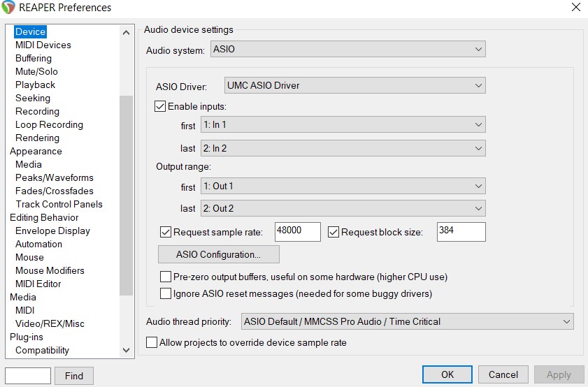Uncheck Request sample rate option
Viewport: 588px width, 387px height.
(166, 232)
